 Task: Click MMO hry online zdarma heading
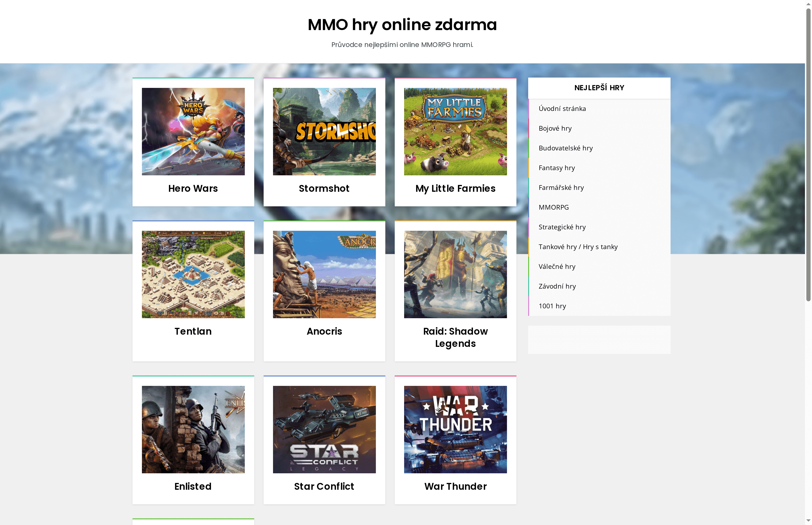click(x=402, y=24)
